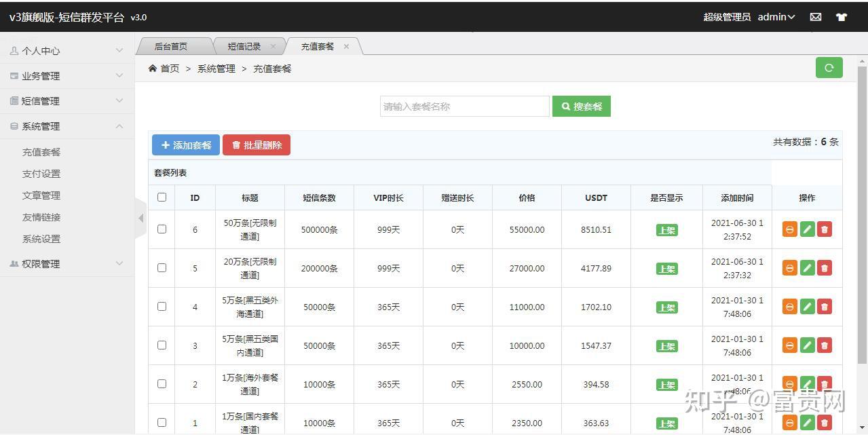Screen dimensions: 868x435
Task: Edit package ID 5 with pencil icon
Action: 807,268
